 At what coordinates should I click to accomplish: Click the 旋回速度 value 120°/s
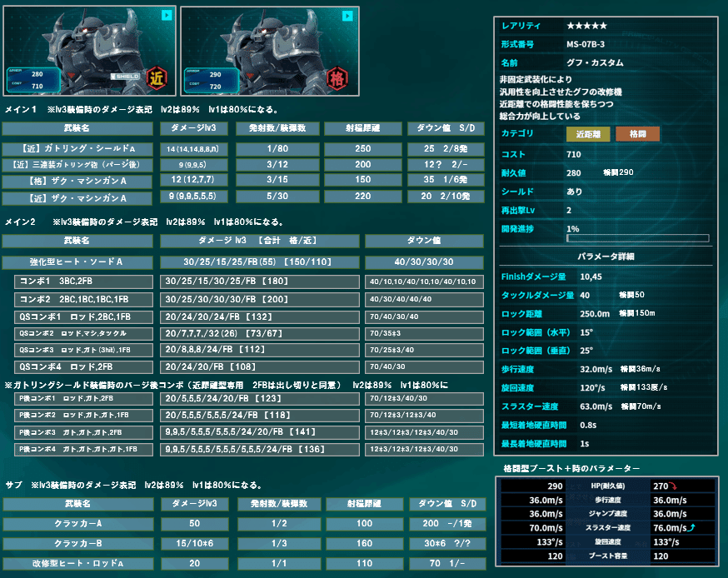pyautogui.click(x=592, y=388)
